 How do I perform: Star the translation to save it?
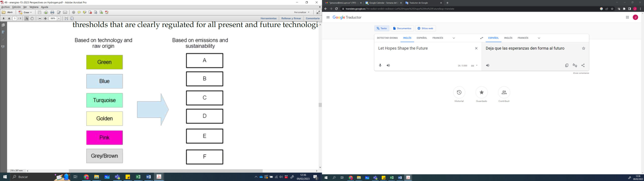584,48
